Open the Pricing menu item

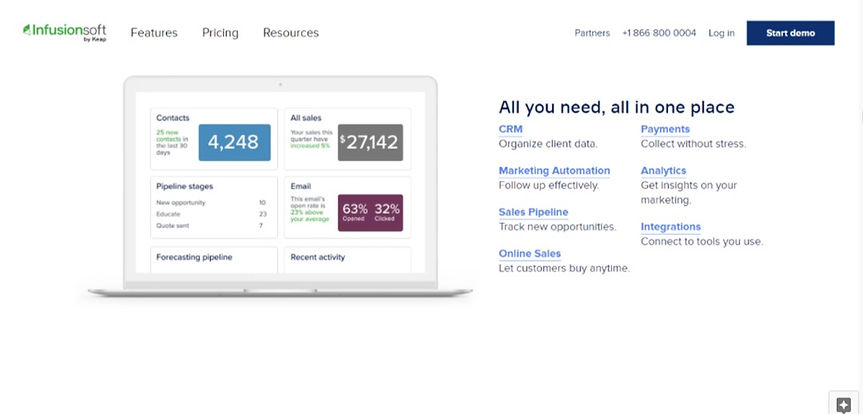(220, 33)
